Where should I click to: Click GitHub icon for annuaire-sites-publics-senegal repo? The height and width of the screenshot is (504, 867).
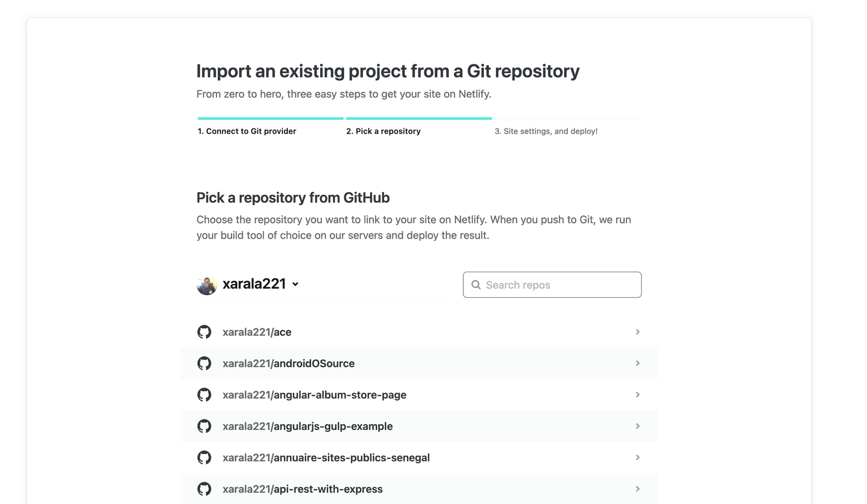pyautogui.click(x=204, y=457)
